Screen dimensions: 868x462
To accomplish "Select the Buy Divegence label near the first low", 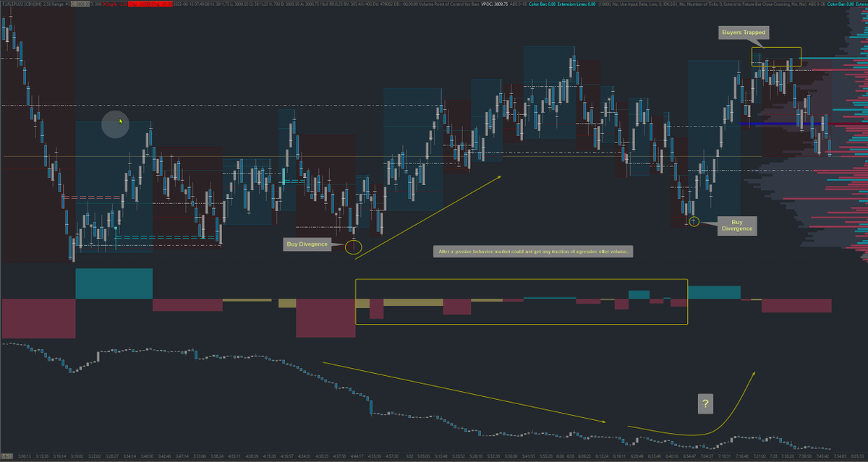I will tap(307, 244).
